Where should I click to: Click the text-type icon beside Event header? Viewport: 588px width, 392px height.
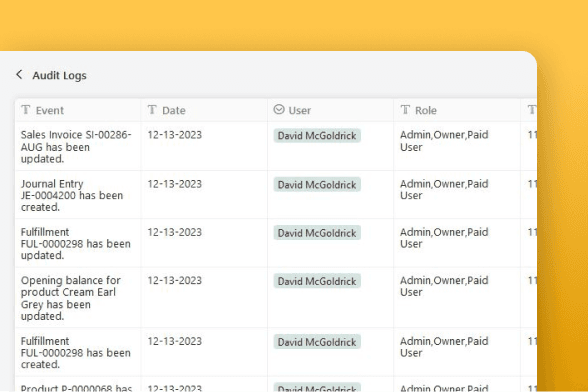(26, 110)
